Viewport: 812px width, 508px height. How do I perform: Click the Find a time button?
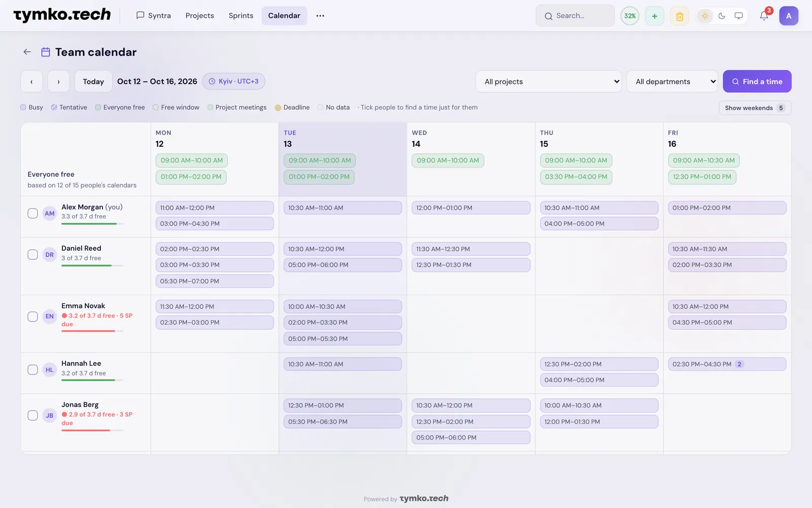pos(757,81)
